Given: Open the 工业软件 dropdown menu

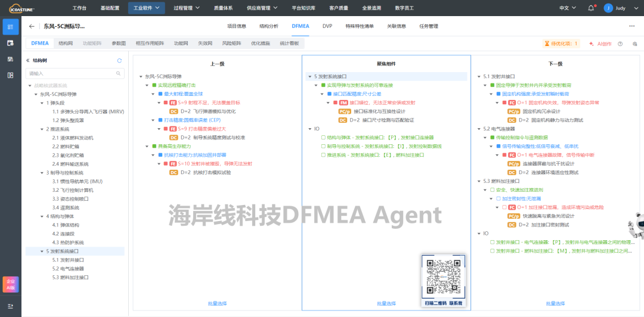Looking at the screenshot, I should tap(147, 8).
